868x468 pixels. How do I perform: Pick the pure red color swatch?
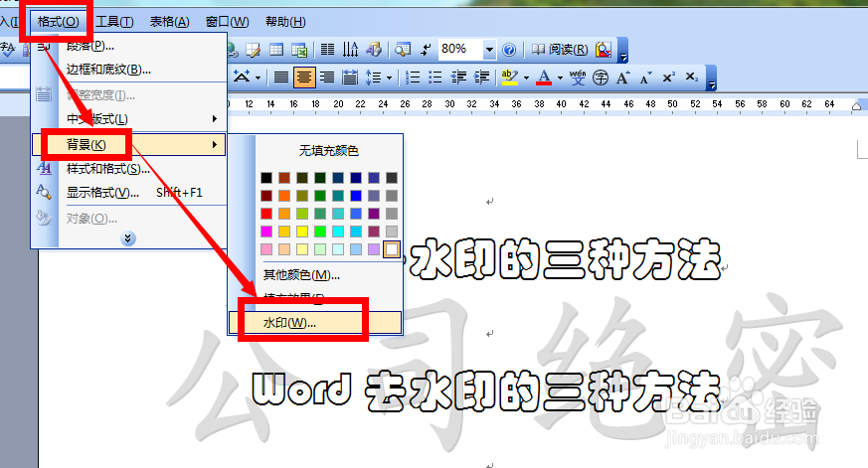[266, 214]
